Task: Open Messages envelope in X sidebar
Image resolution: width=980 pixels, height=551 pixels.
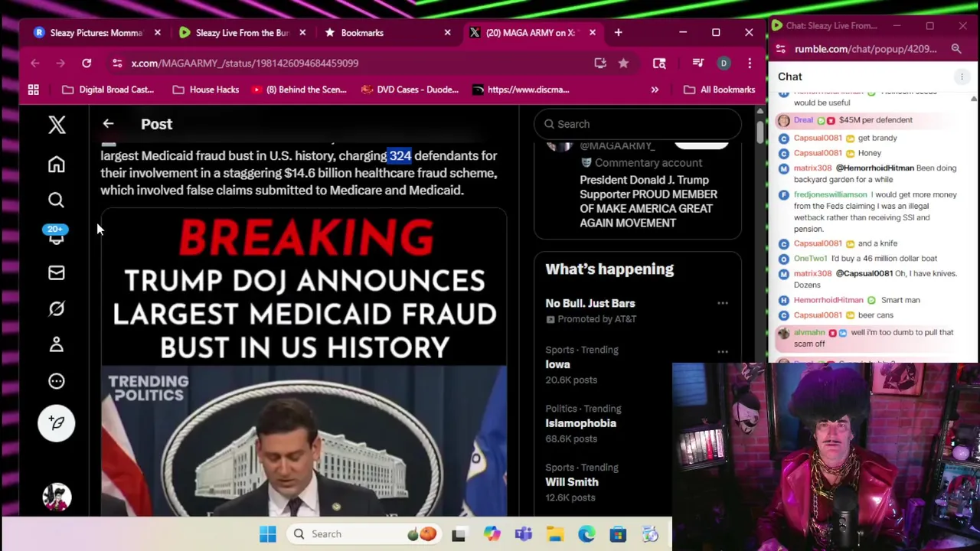Action: (56, 272)
